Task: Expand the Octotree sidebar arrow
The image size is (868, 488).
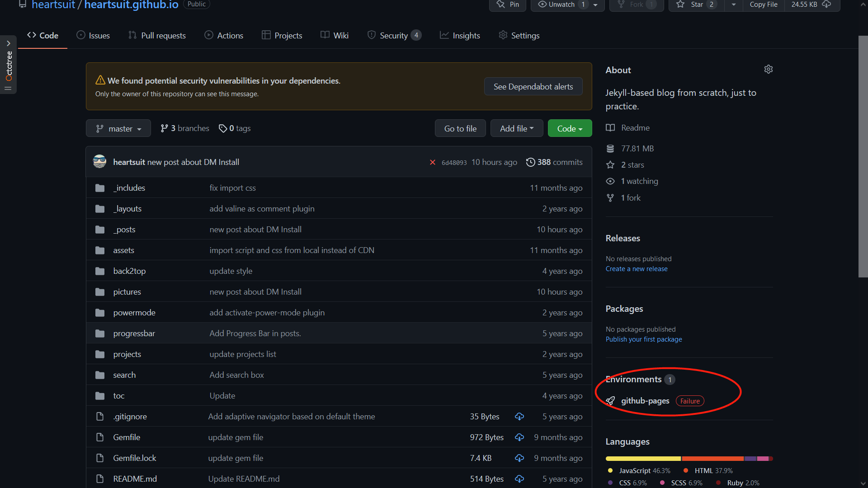Action: [x=8, y=43]
